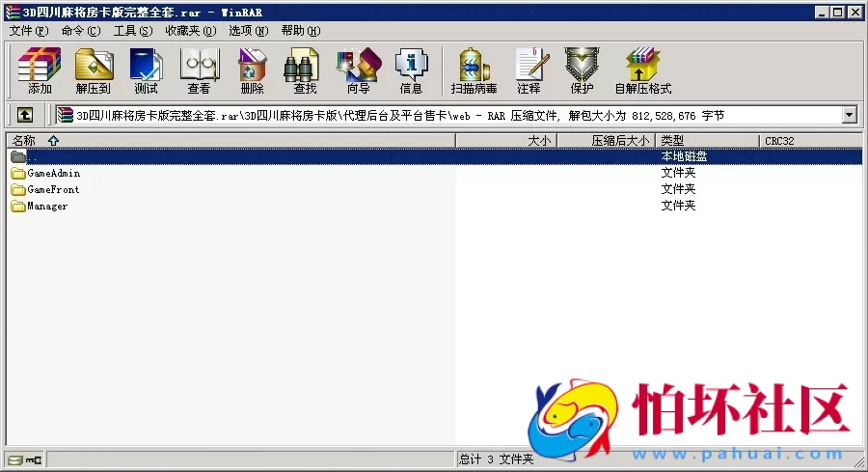This screenshot has width=868, height=472.
Task: Select the GameFront folder name
Action: click(x=53, y=189)
